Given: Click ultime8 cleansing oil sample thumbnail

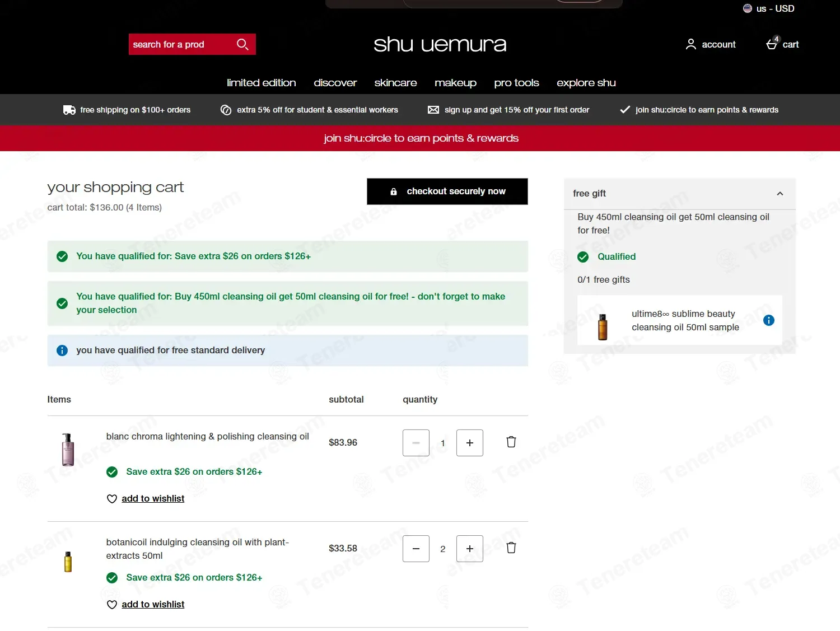Looking at the screenshot, I should coord(603,327).
